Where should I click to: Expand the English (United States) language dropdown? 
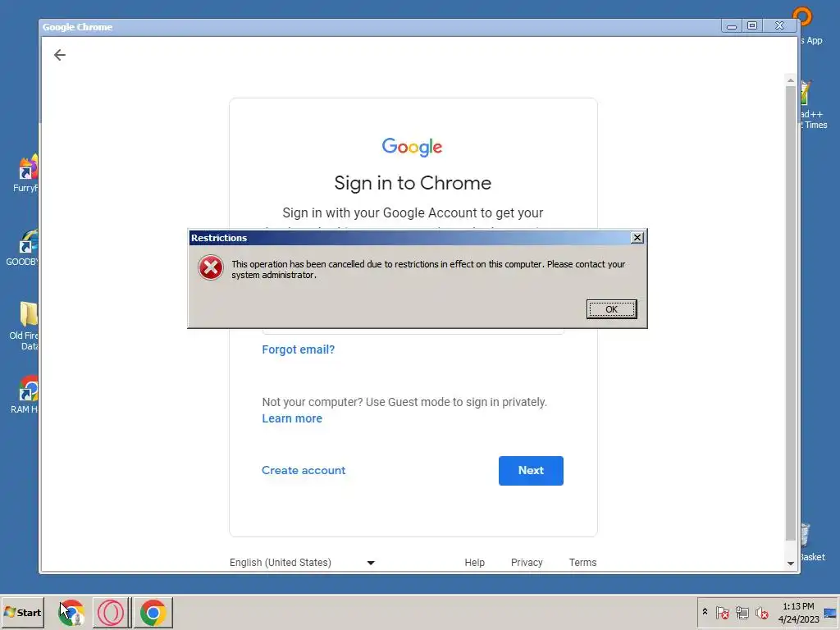coord(302,563)
